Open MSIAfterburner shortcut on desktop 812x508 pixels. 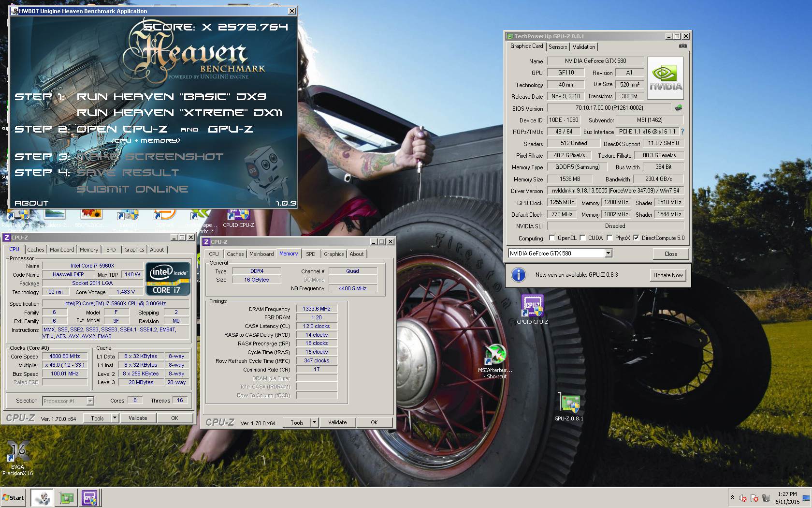pos(495,361)
